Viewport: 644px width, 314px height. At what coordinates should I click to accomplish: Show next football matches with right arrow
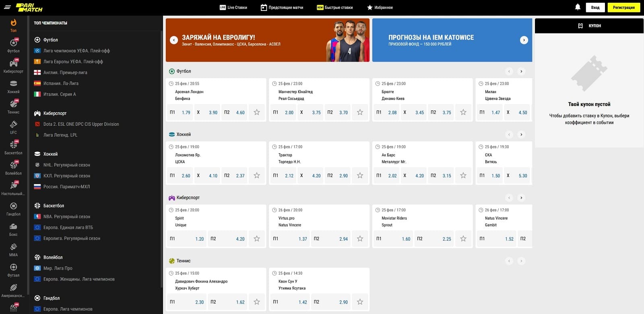(521, 71)
